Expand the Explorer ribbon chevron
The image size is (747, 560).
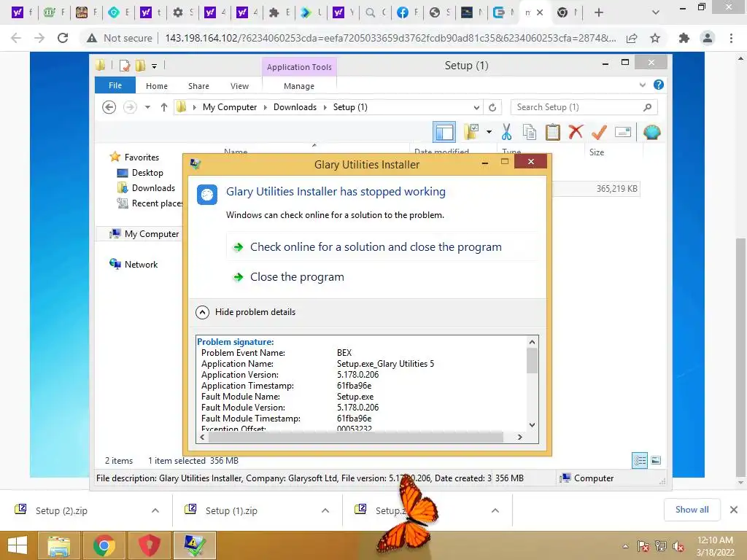click(x=642, y=85)
